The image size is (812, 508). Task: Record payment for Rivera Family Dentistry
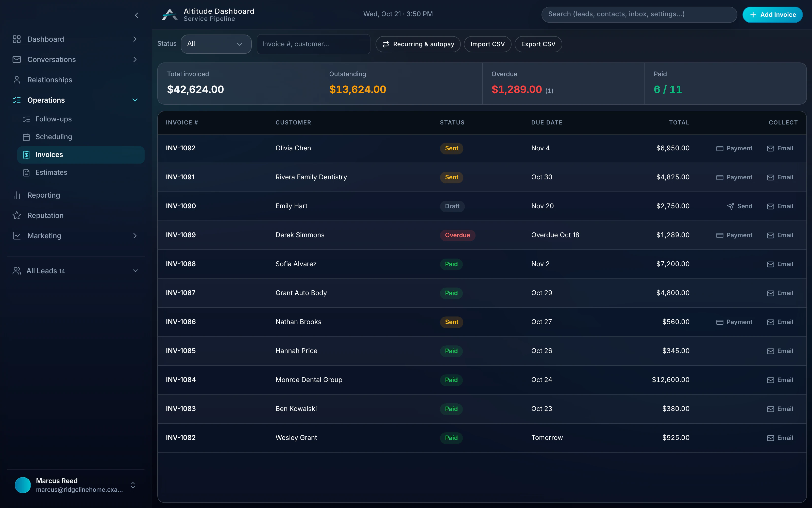point(734,177)
